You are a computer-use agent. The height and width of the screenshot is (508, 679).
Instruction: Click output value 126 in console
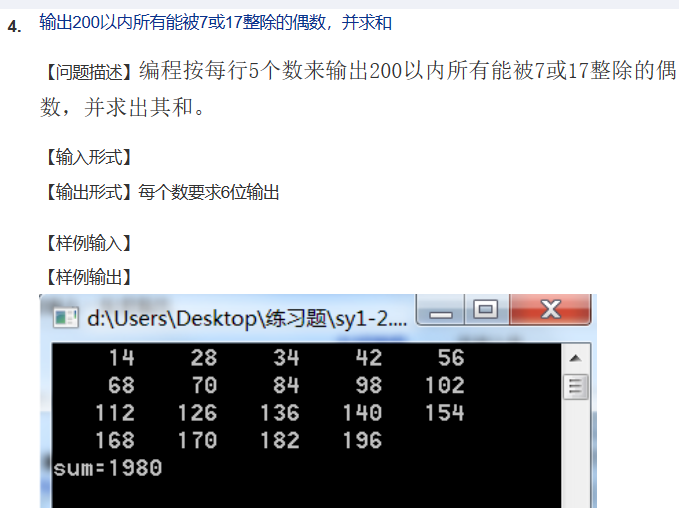[197, 413]
